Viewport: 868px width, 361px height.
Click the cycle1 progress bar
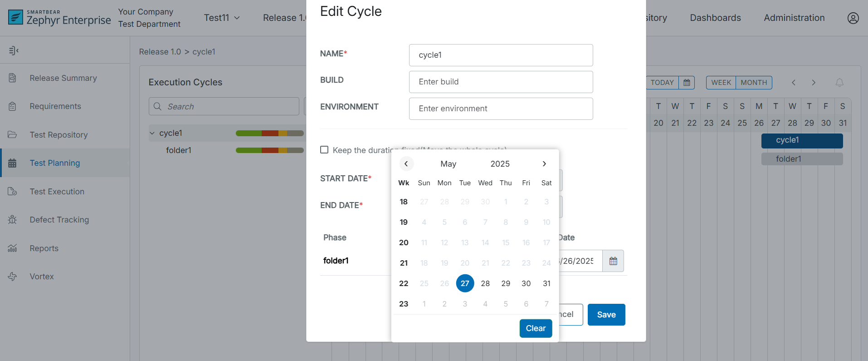tap(269, 133)
